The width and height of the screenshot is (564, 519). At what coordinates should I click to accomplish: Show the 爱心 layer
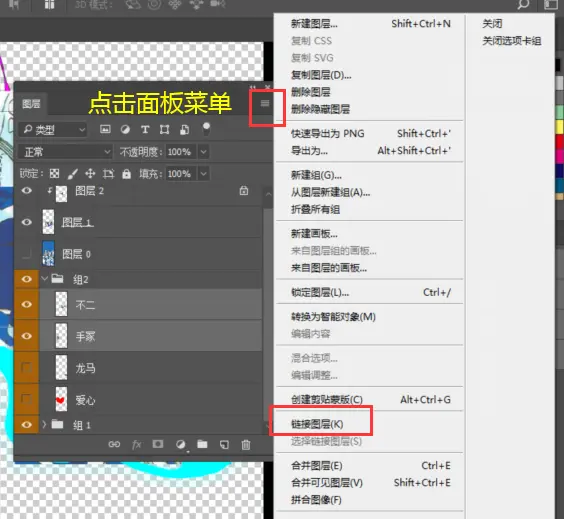(27, 399)
